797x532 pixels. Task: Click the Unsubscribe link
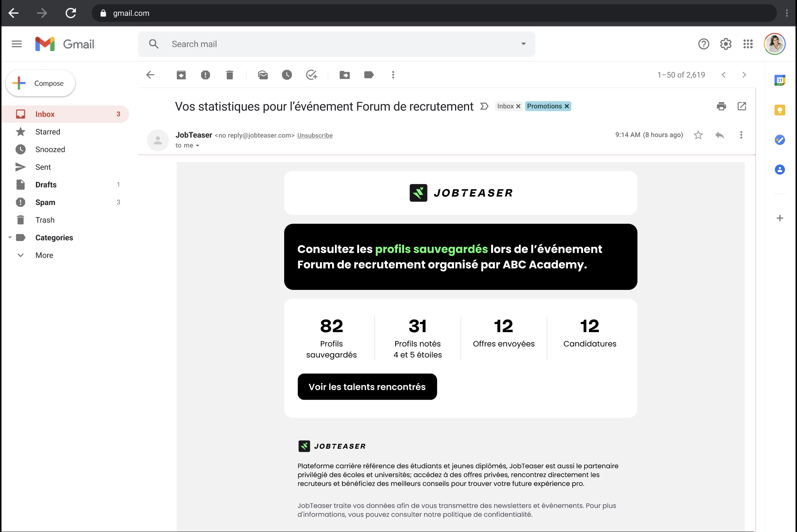(x=315, y=136)
